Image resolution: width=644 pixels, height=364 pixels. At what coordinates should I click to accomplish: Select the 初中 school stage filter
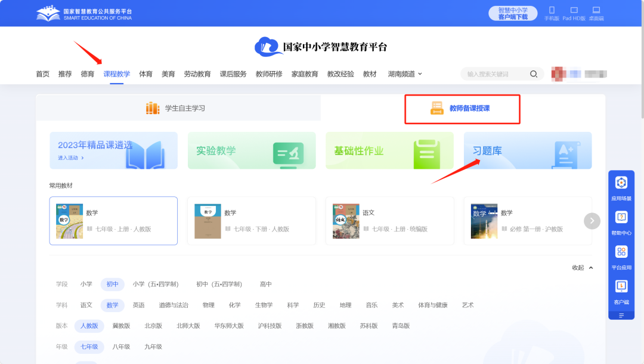coord(113,285)
